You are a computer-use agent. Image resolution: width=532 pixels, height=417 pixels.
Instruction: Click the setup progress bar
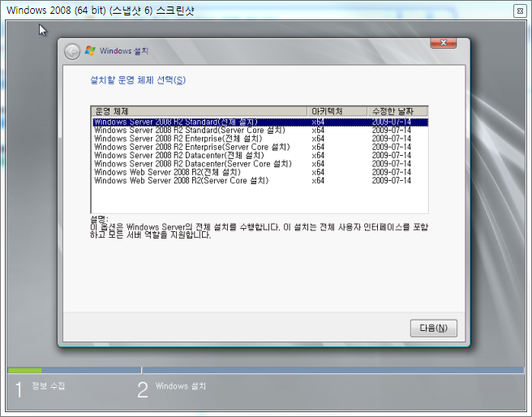(x=266, y=370)
